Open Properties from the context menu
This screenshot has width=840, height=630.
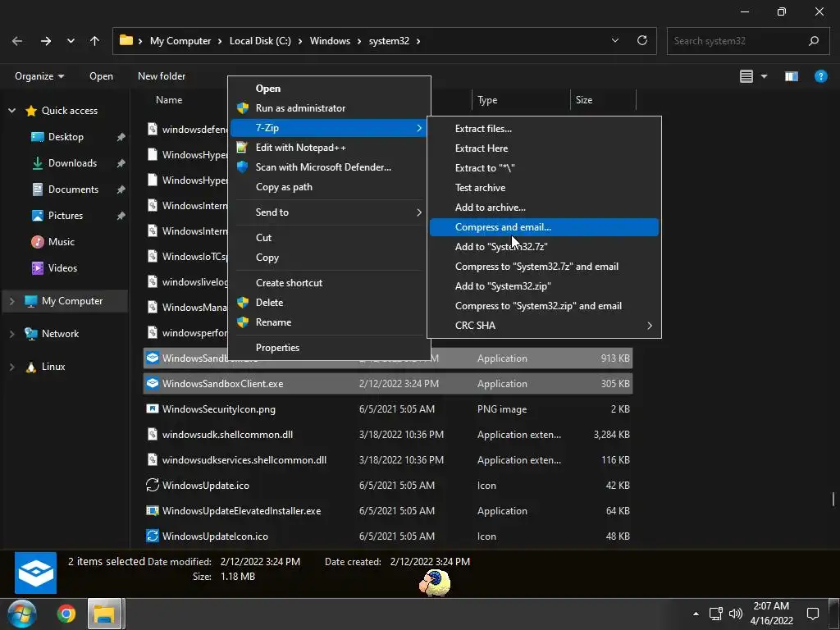pos(329,347)
